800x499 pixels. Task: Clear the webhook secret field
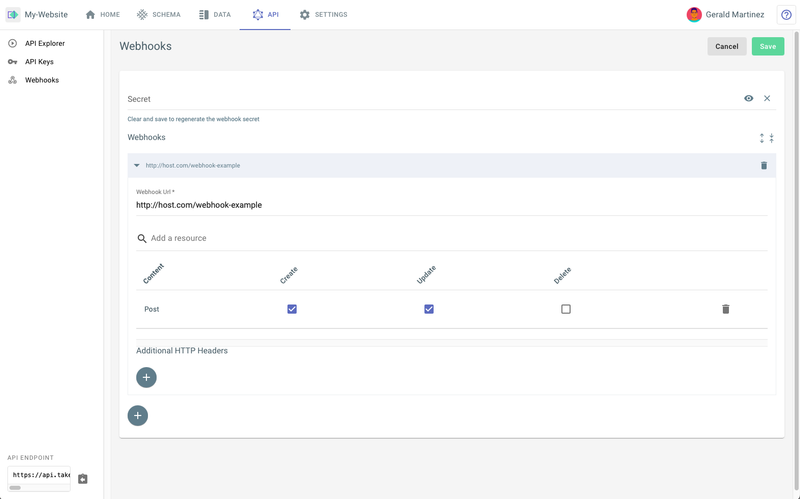[x=767, y=98]
